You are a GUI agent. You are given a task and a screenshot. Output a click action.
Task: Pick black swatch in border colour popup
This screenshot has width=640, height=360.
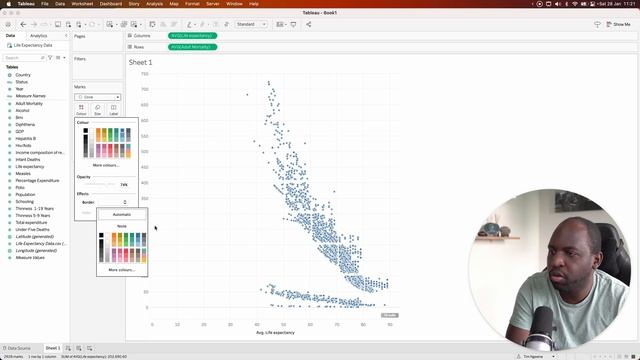[101, 235]
